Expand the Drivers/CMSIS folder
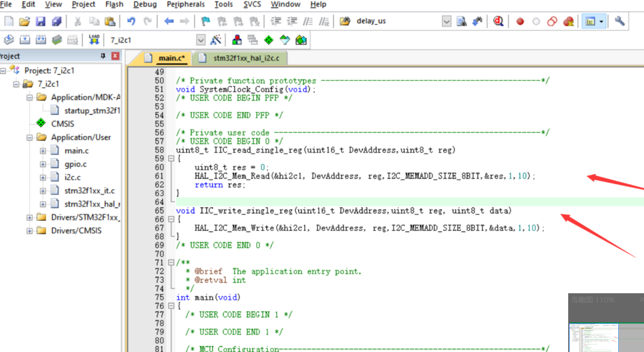644x352 pixels. [29, 231]
